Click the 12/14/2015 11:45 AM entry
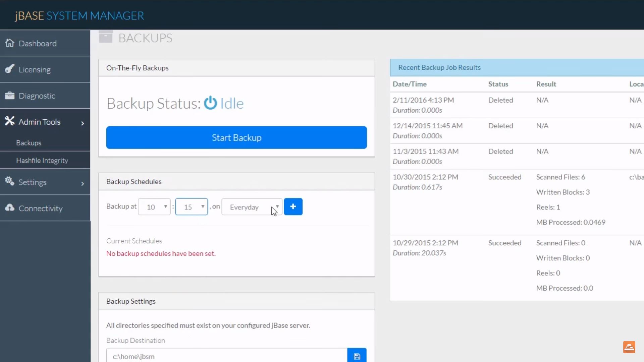Screen dimensions: 644x362 coord(428,126)
